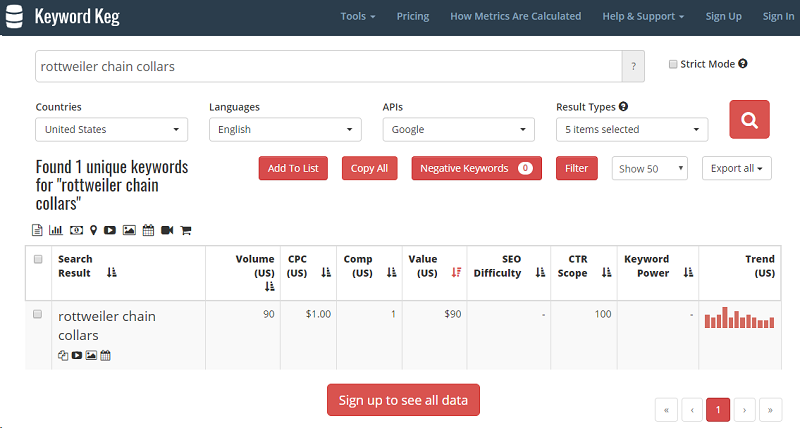The width and height of the screenshot is (800, 428).
Task: Click the Keyword Keg brand name link
Action: [77, 16]
